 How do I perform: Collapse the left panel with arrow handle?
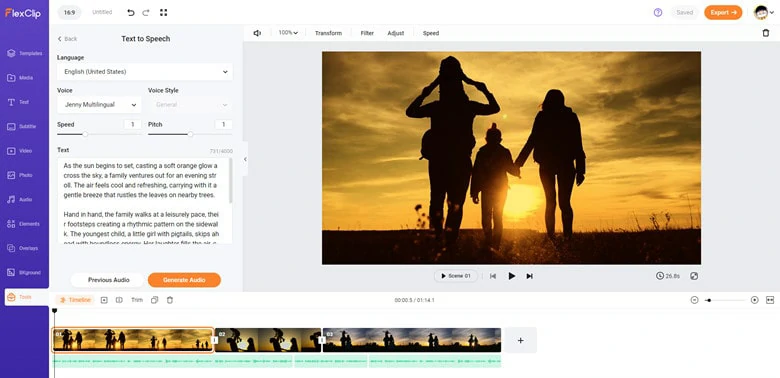tap(245, 159)
